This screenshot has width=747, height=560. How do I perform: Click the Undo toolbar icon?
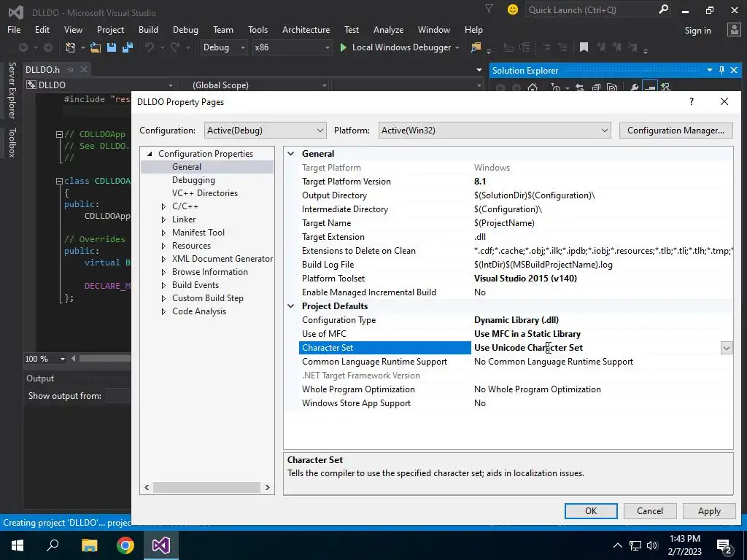pos(150,47)
